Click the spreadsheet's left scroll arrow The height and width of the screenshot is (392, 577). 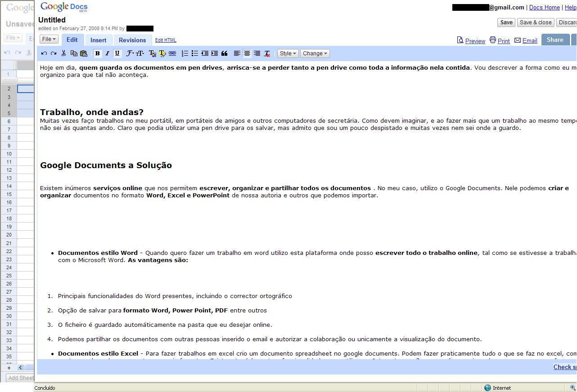(20, 368)
